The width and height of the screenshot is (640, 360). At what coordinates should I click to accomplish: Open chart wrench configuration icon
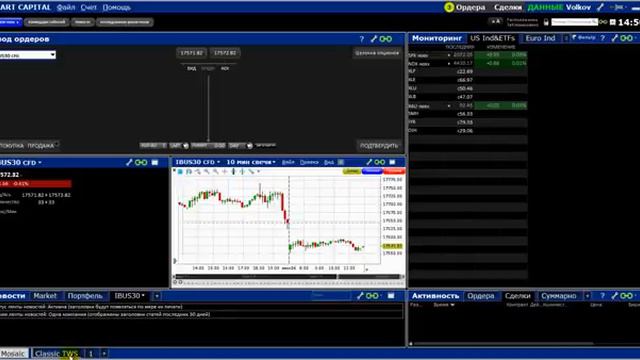[369, 162]
